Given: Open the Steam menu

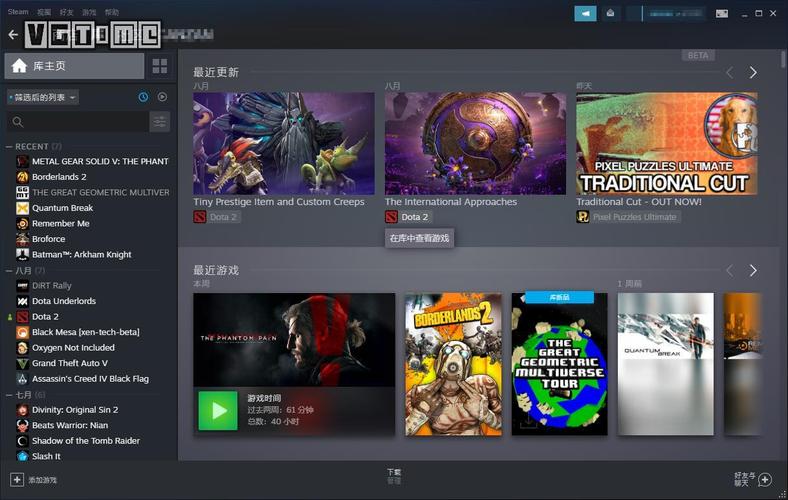Looking at the screenshot, I should click(18, 12).
